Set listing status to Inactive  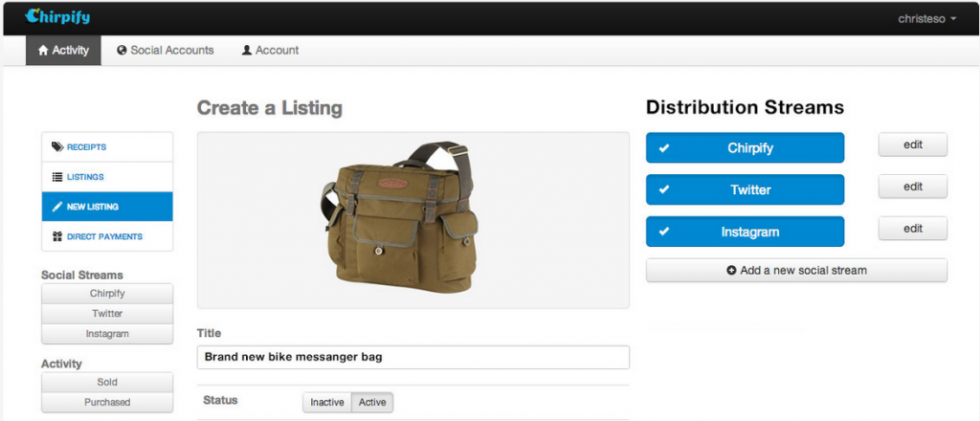point(327,402)
